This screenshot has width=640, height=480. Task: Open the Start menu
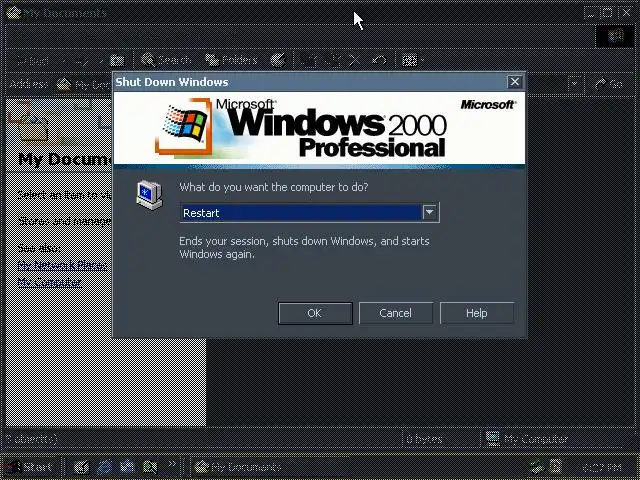click(31, 467)
